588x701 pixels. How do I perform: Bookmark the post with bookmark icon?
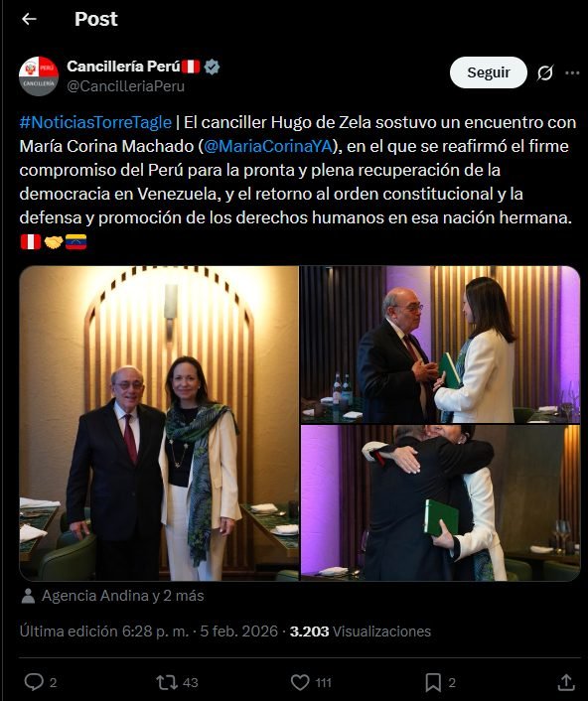click(x=433, y=682)
